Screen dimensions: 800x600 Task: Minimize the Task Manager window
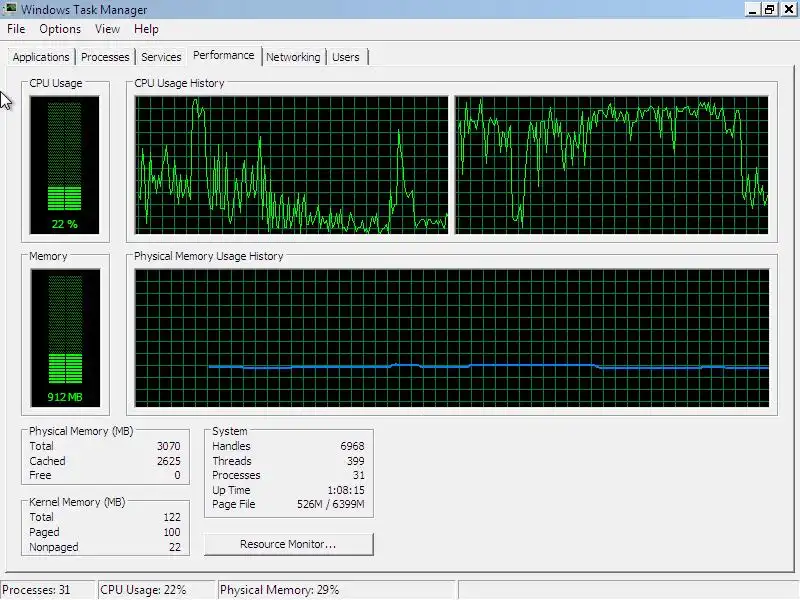(x=752, y=9)
